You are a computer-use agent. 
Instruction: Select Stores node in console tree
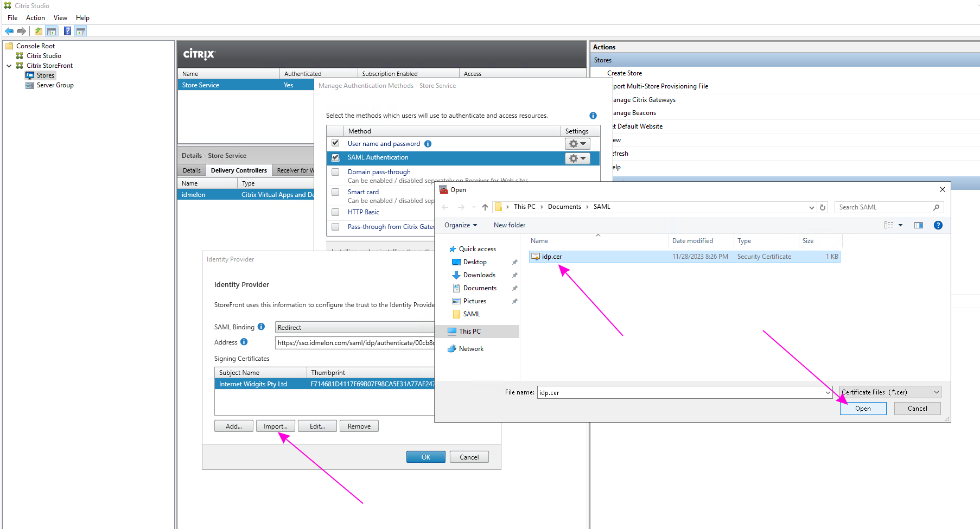click(x=46, y=75)
